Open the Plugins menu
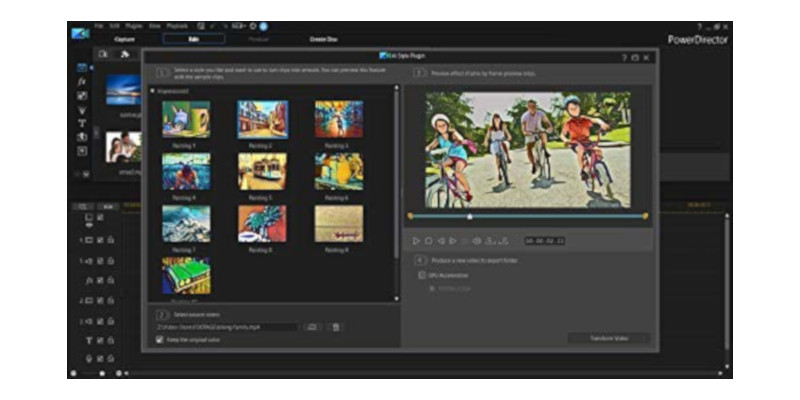 [134, 26]
